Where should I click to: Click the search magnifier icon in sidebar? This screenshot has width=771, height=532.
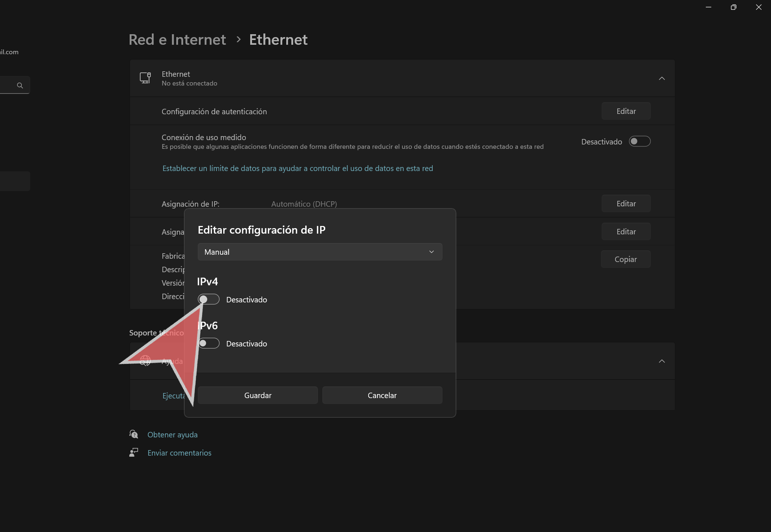point(20,85)
